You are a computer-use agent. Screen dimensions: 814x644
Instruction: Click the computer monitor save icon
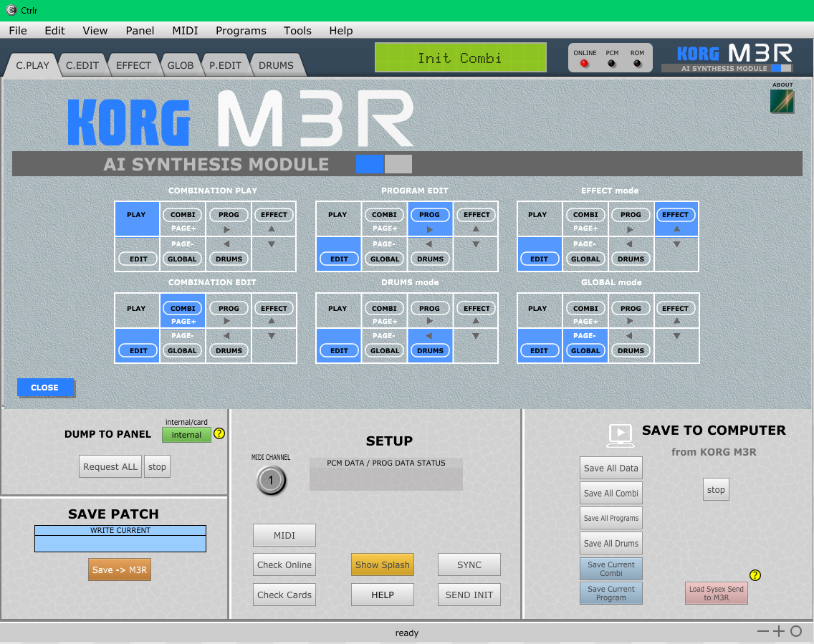tap(621, 436)
